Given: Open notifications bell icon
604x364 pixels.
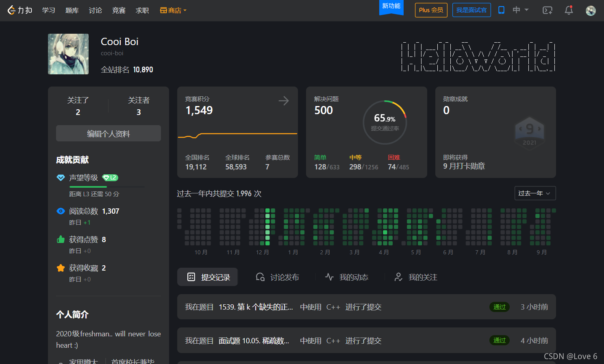Looking at the screenshot, I should (x=569, y=10).
